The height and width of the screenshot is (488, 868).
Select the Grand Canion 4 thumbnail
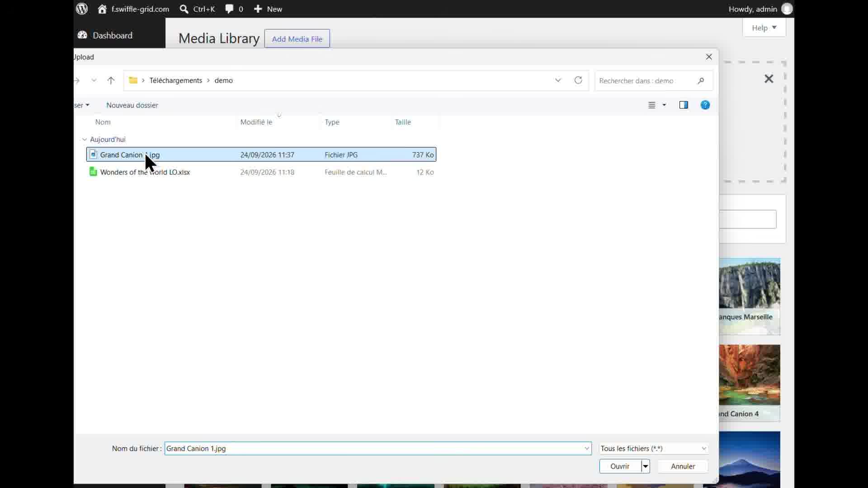(750, 383)
